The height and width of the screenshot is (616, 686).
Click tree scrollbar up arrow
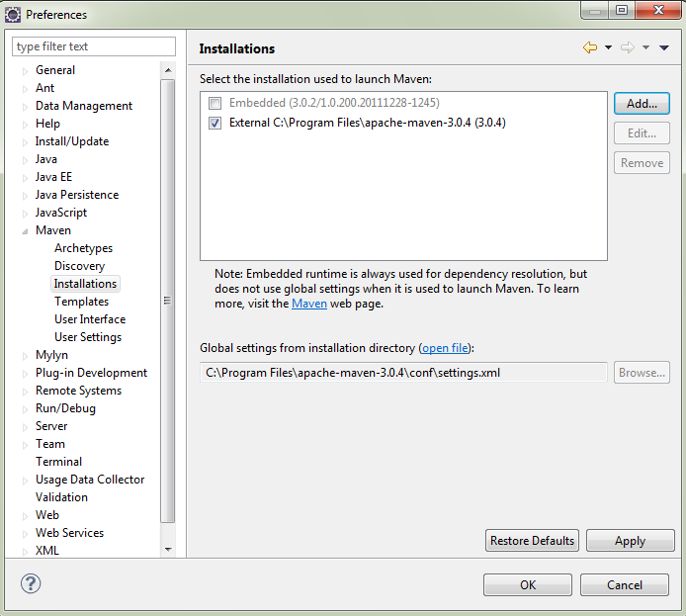coord(168,70)
